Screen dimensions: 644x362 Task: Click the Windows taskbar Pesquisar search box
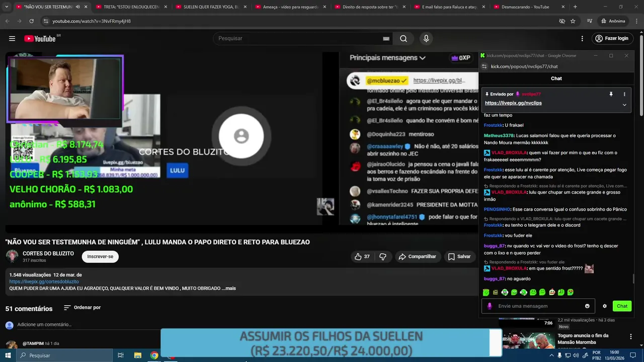[64, 355]
